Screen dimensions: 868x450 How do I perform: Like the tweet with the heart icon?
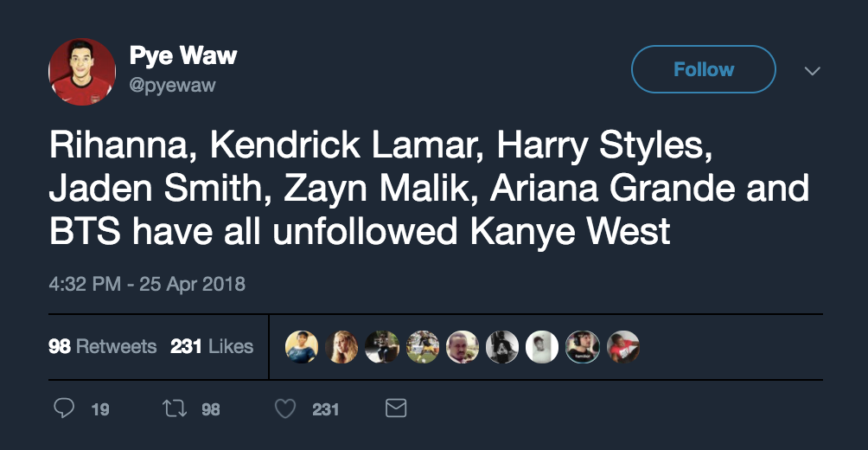click(x=285, y=408)
